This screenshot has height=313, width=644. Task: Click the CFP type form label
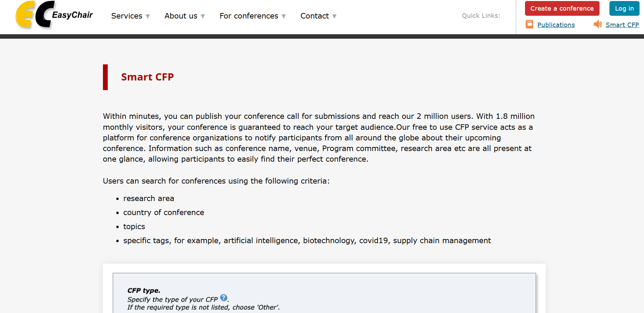coord(144,291)
